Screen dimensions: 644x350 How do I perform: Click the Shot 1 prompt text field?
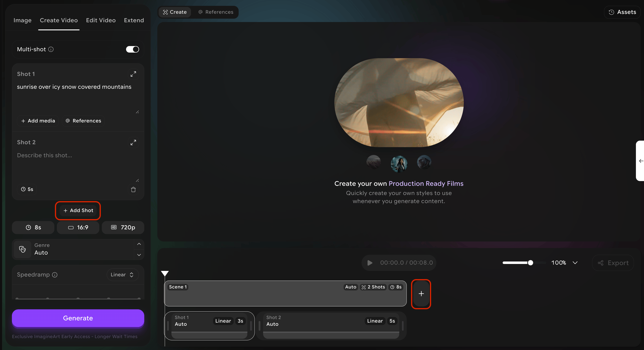(78, 98)
